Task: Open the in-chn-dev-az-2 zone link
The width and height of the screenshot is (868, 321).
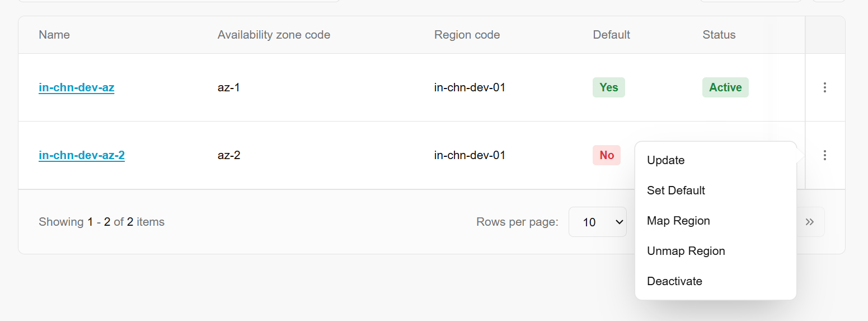Action: [x=82, y=155]
